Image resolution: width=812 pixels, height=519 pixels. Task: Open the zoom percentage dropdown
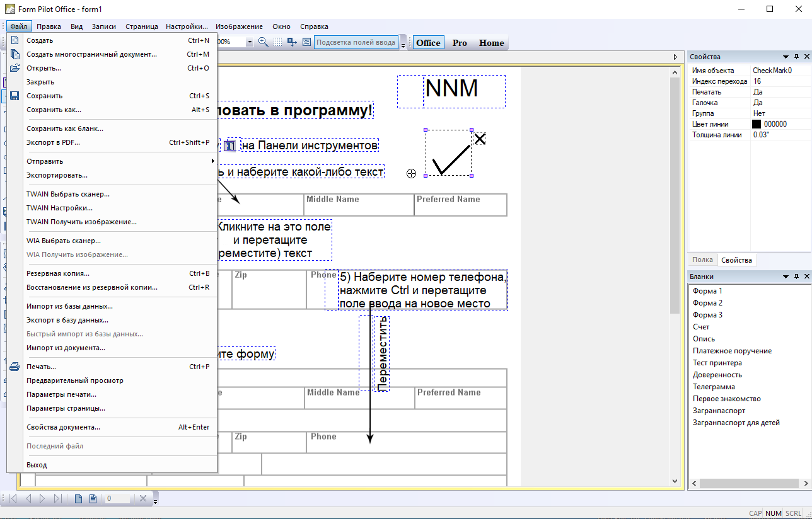point(250,42)
